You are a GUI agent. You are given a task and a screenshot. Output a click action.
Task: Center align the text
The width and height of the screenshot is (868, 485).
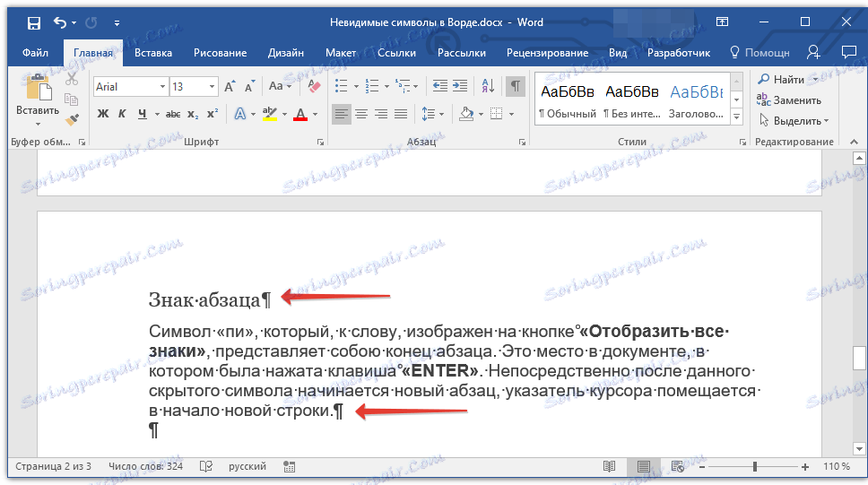[x=361, y=114]
